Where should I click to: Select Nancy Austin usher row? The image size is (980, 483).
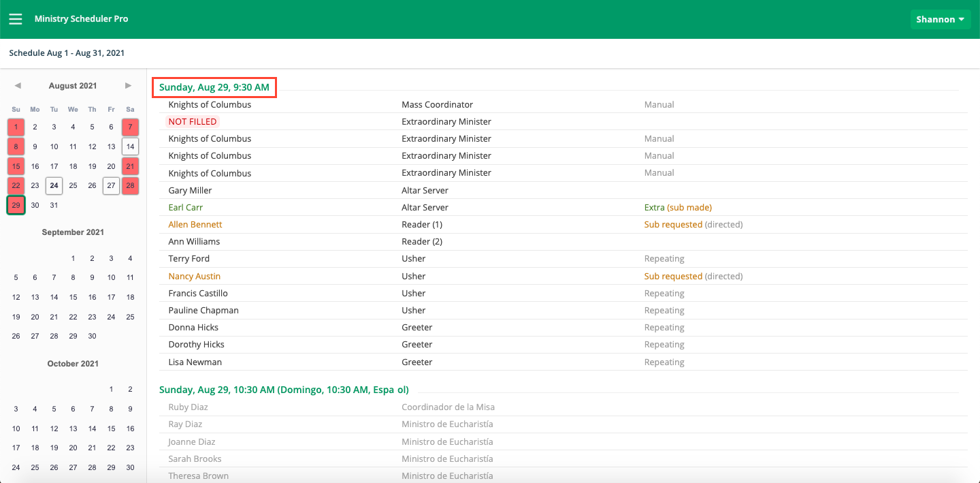pyautogui.click(x=195, y=277)
